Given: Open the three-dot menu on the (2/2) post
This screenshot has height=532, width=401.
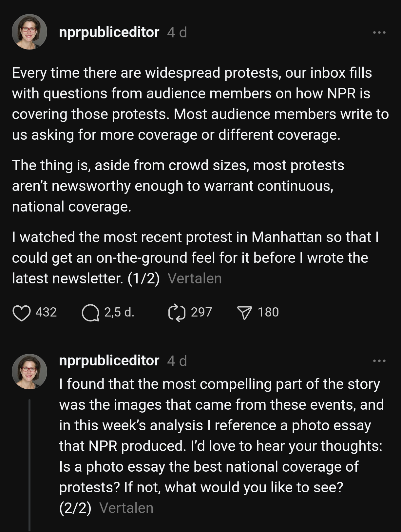Looking at the screenshot, I should point(379,361).
